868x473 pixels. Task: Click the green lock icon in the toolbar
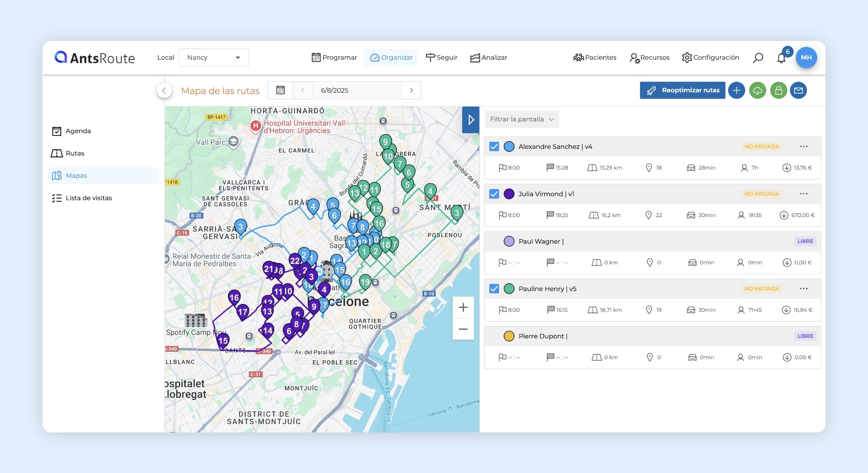coord(778,90)
